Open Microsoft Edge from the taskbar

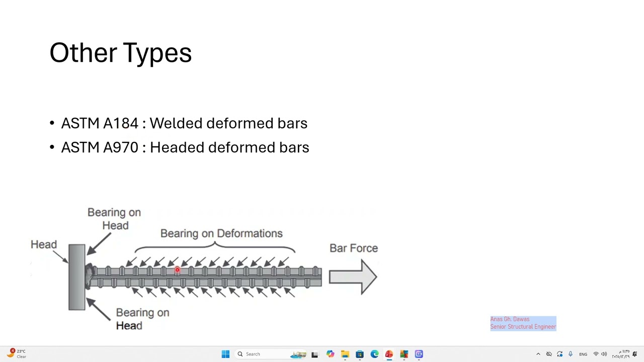pyautogui.click(x=374, y=354)
